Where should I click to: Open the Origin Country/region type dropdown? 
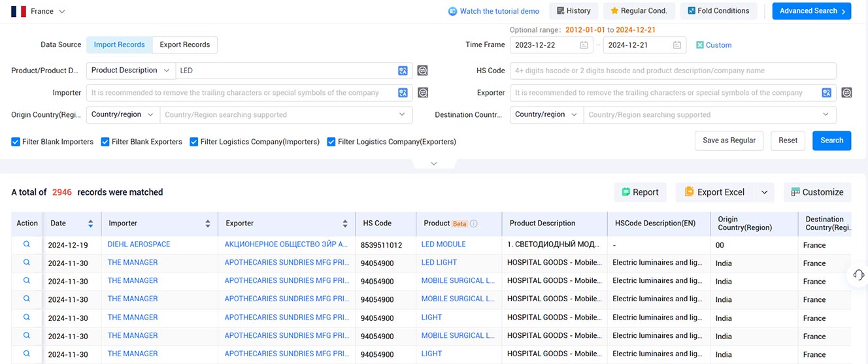(123, 114)
